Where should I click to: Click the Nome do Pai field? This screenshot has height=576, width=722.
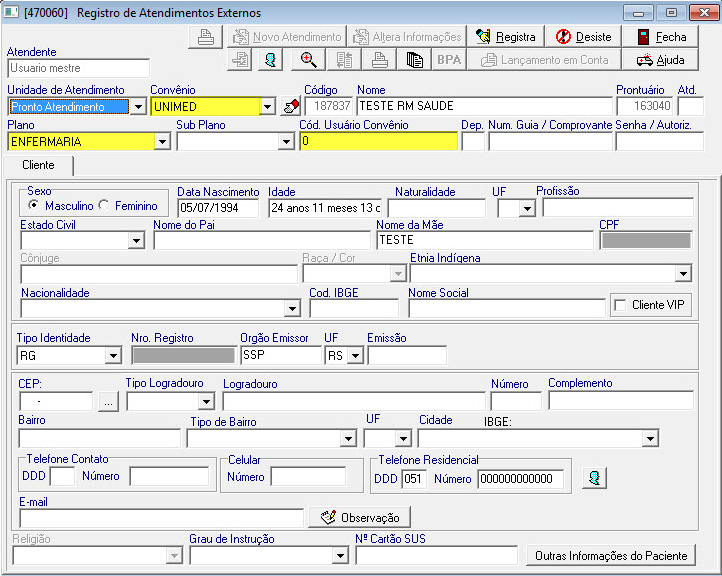(262, 240)
